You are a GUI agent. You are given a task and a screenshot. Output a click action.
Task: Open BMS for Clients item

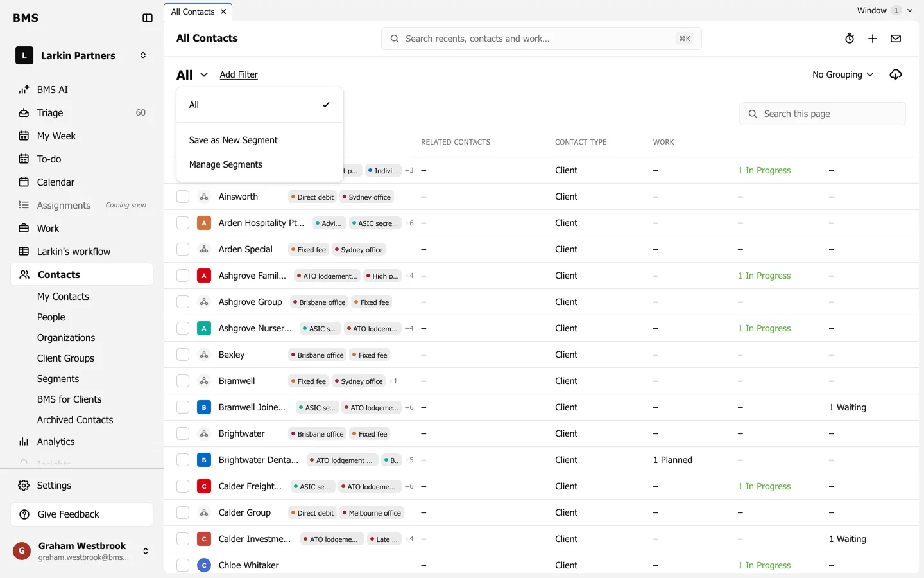(69, 399)
